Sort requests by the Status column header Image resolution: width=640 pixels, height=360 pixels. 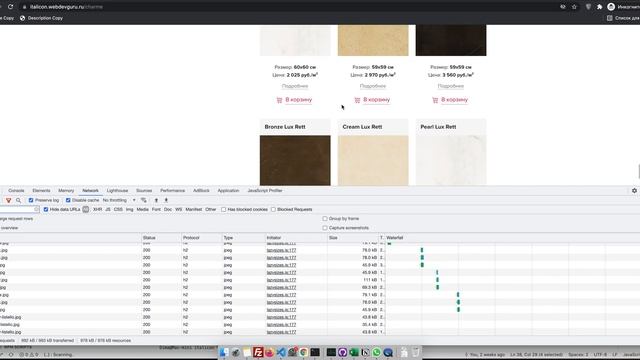[x=161, y=238]
